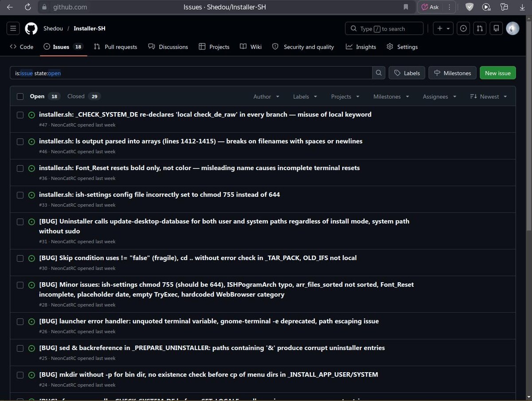Screen dimensions: 532x401
Task: Open the Discussions tab
Action: [x=168, y=47]
